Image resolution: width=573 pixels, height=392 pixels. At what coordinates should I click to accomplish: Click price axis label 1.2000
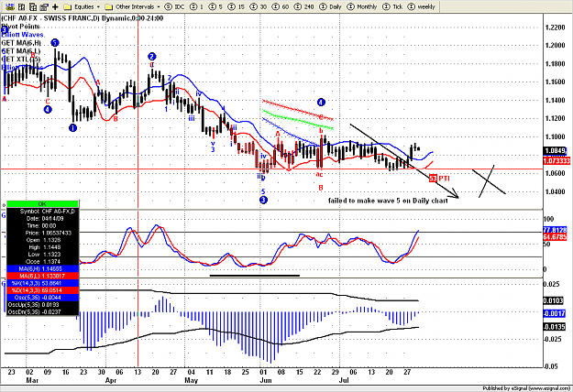pyautogui.click(x=555, y=46)
